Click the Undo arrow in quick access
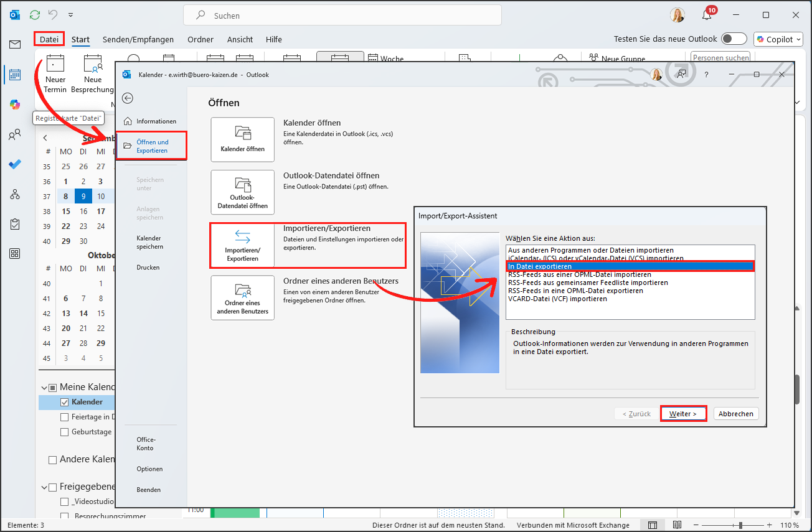Image resolution: width=812 pixels, height=532 pixels. click(53, 14)
